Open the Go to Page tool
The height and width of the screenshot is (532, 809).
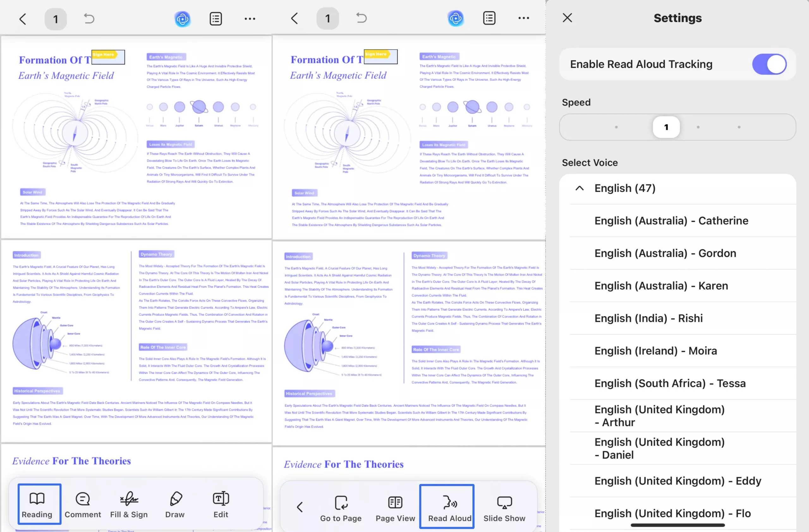pos(341,506)
